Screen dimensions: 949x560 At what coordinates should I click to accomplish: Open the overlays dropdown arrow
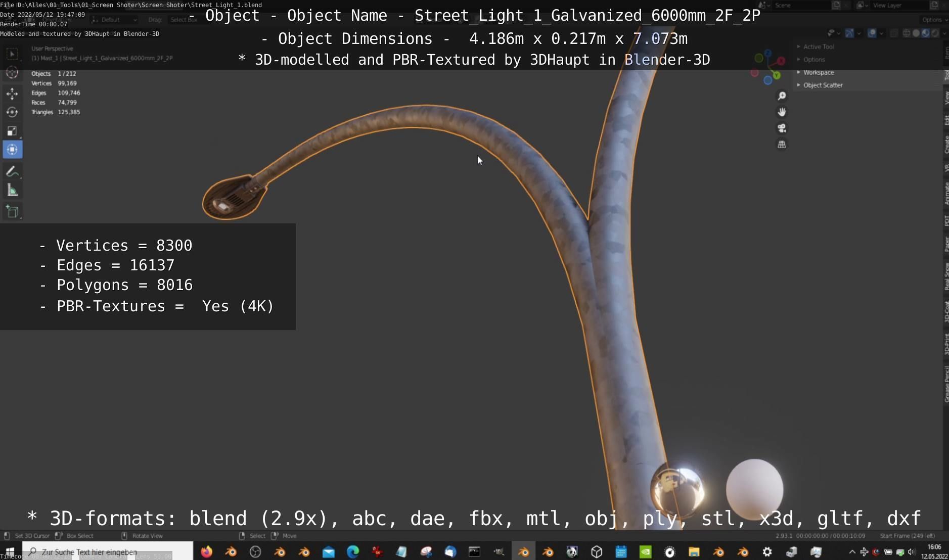tap(881, 33)
